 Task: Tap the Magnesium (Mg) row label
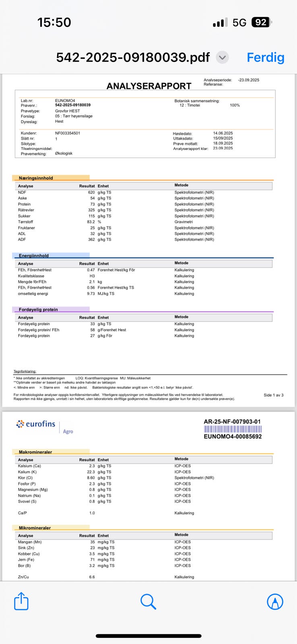pos(33,489)
